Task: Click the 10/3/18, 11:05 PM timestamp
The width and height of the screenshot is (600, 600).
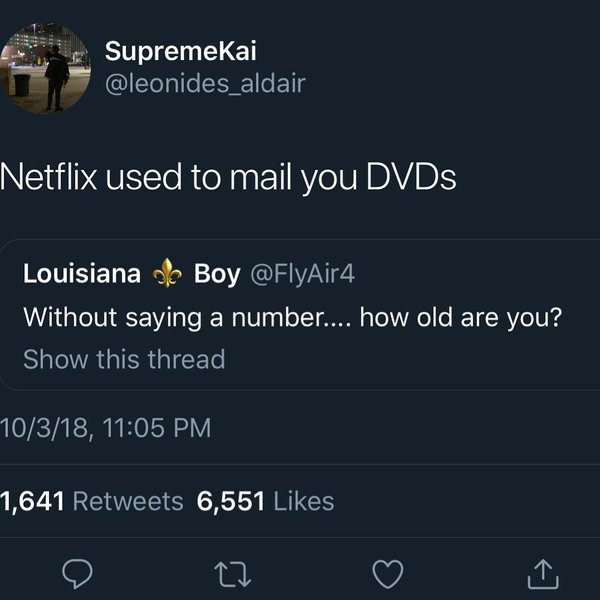Action: (x=106, y=427)
